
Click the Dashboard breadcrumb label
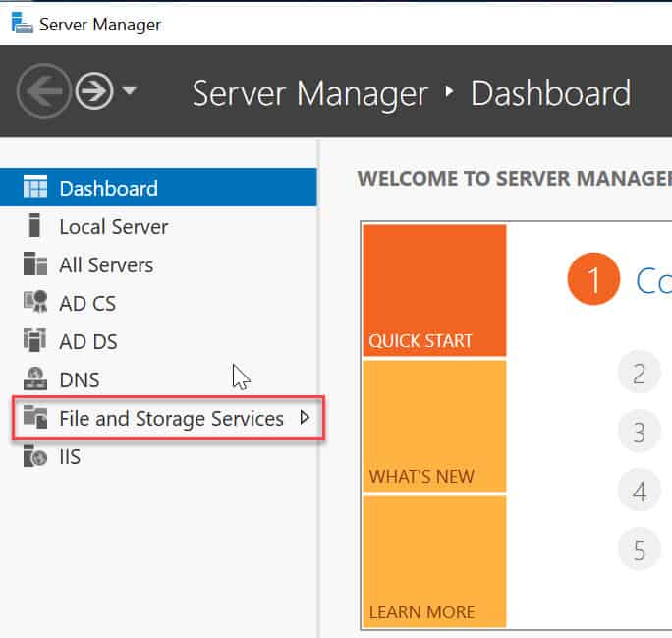click(551, 92)
